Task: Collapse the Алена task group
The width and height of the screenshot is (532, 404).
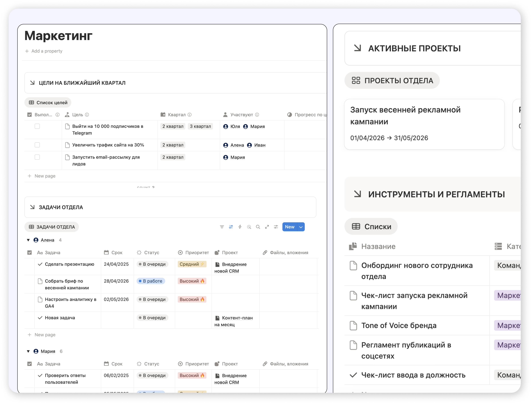Action: (28, 240)
